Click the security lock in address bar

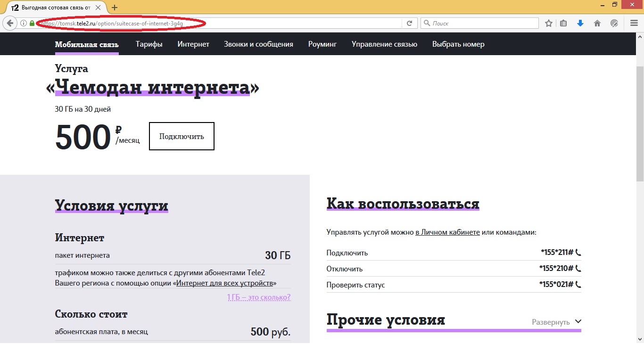tap(31, 22)
